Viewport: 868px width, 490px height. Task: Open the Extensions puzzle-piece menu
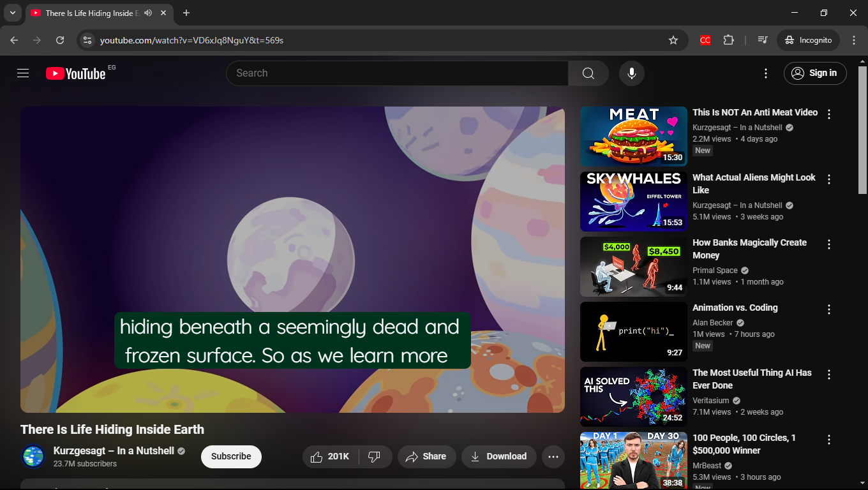pyautogui.click(x=729, y=40)
